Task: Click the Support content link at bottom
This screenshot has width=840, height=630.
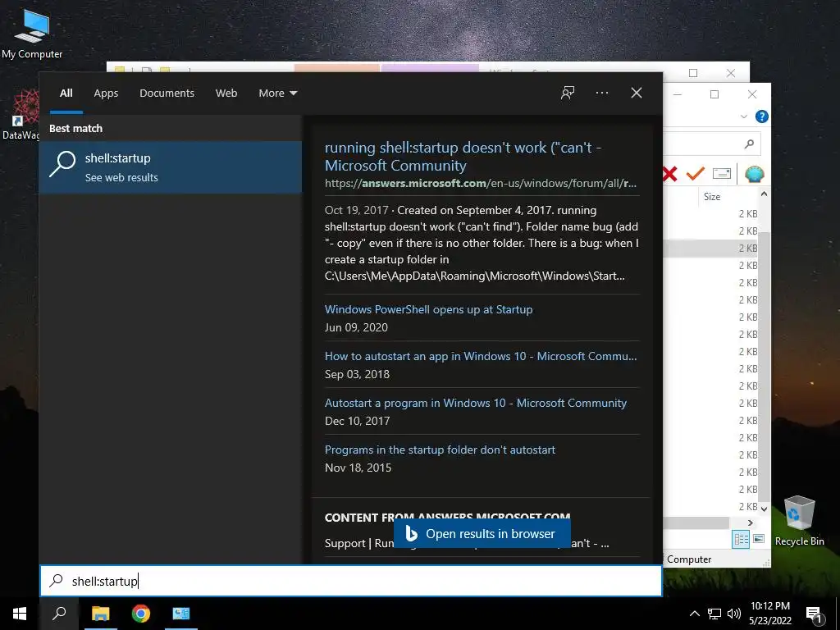Action: [467, 543]
